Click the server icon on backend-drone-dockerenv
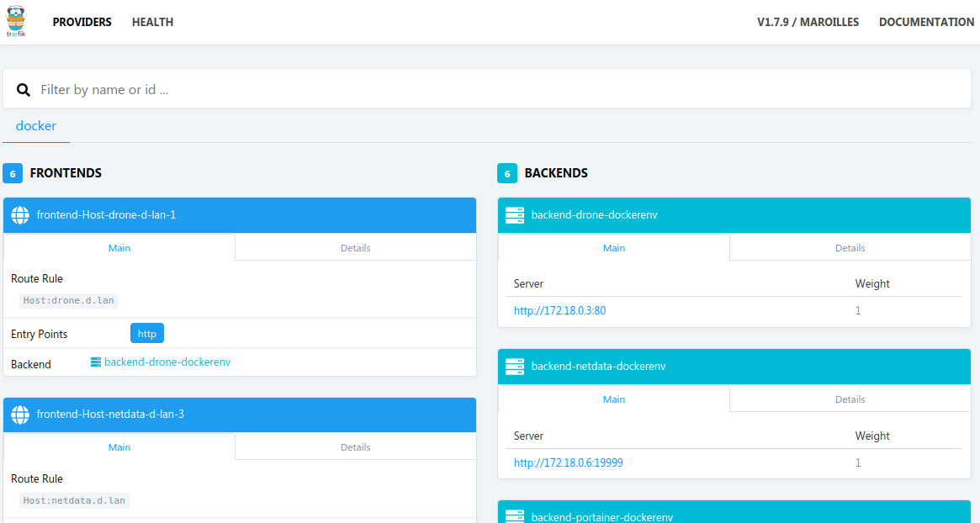 [514, 214]
